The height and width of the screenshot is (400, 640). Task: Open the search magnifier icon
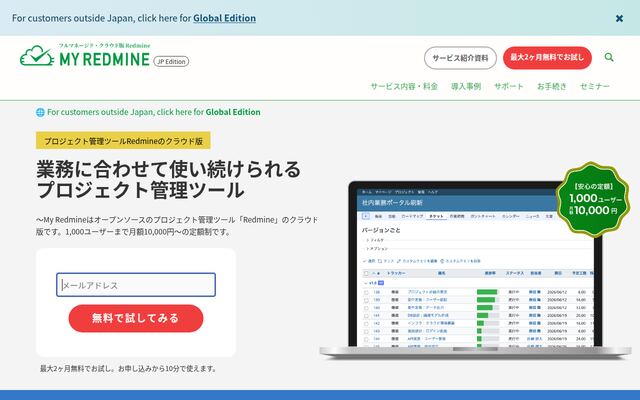click(x=609, y=57)
